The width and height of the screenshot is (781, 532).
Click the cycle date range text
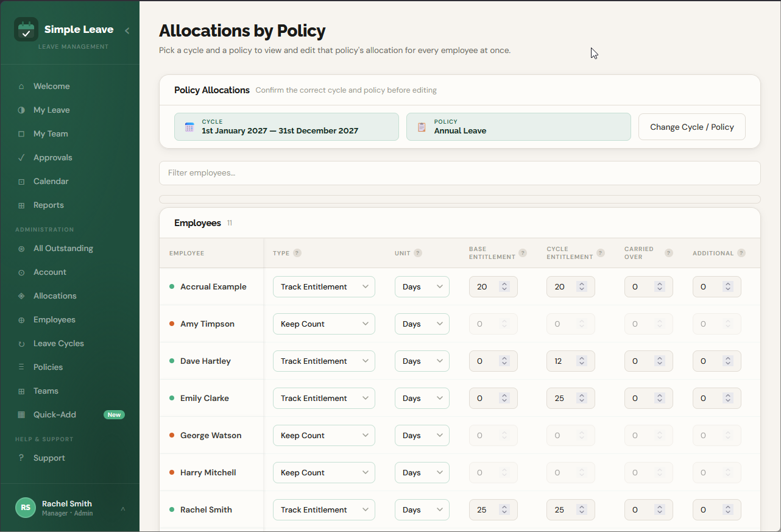pyautogui.click(x=280, y=131)
